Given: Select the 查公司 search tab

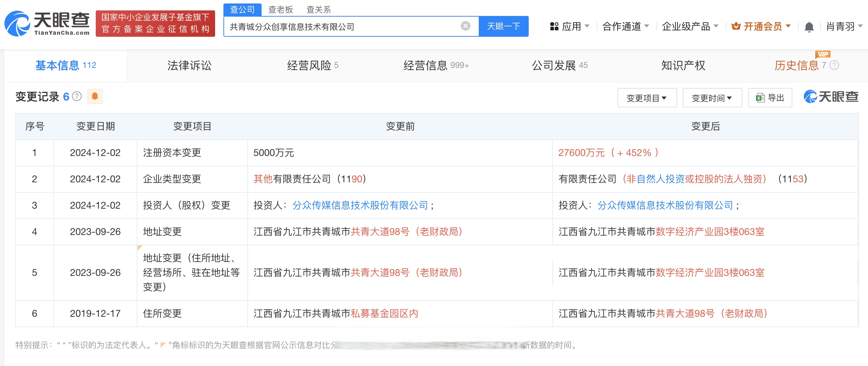Looking at the screenshot, I should click(242, 9).
